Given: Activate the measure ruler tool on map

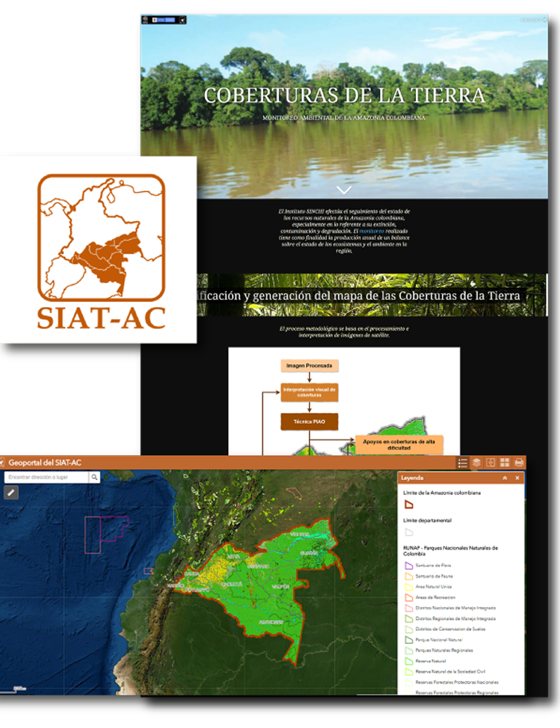Looking at the screenshot, I should 11,493.
